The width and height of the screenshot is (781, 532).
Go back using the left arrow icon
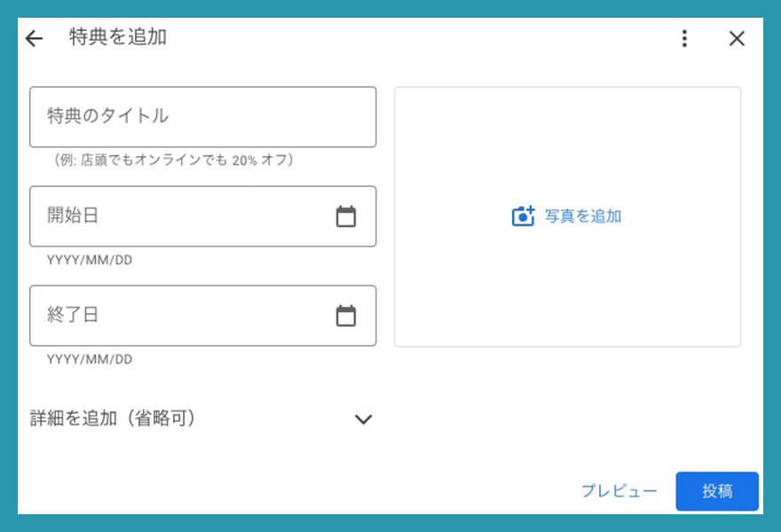pyautogui.click(x=34, y=38)
